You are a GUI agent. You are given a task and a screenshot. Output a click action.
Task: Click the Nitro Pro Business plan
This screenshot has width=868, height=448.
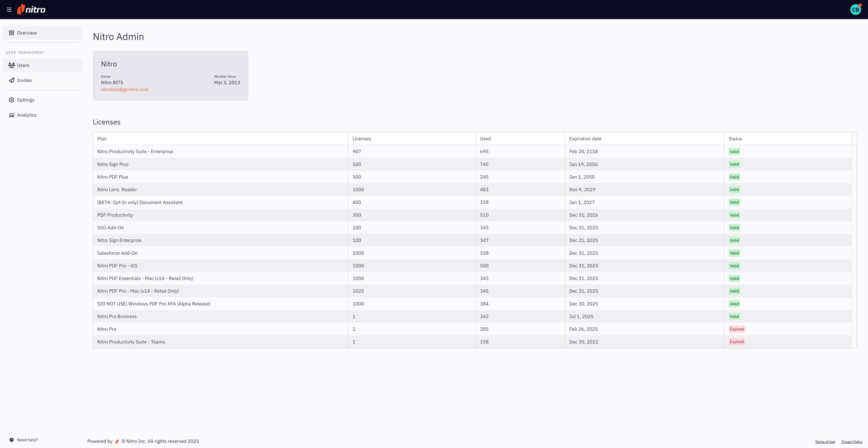point(117,317)
